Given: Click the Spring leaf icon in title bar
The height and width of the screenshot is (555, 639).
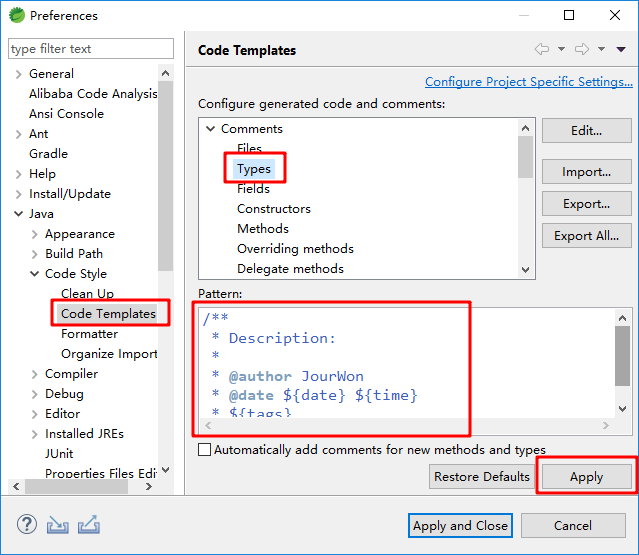Looking at the screenshot, I should 17,15.
